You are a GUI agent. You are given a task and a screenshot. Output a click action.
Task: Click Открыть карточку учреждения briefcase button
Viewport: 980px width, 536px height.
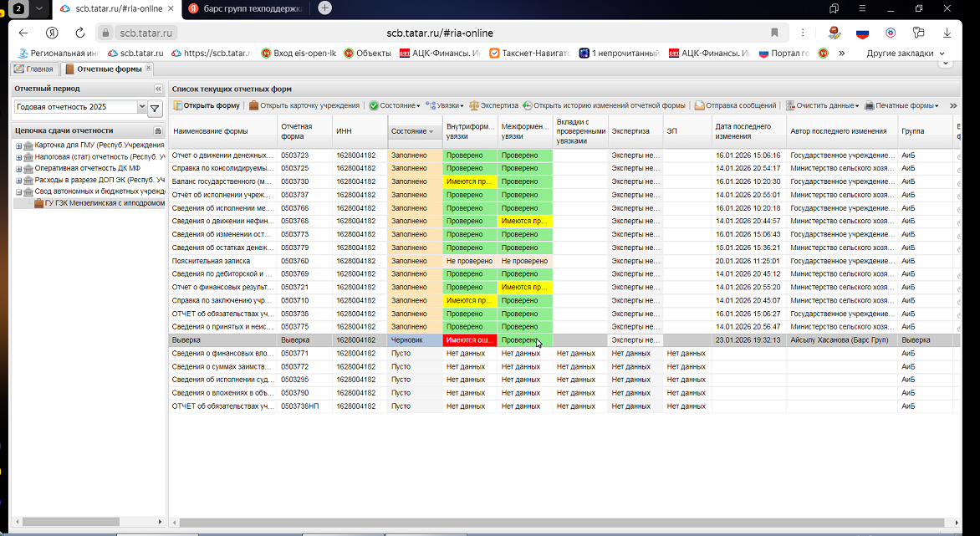(x=304, y=105)
